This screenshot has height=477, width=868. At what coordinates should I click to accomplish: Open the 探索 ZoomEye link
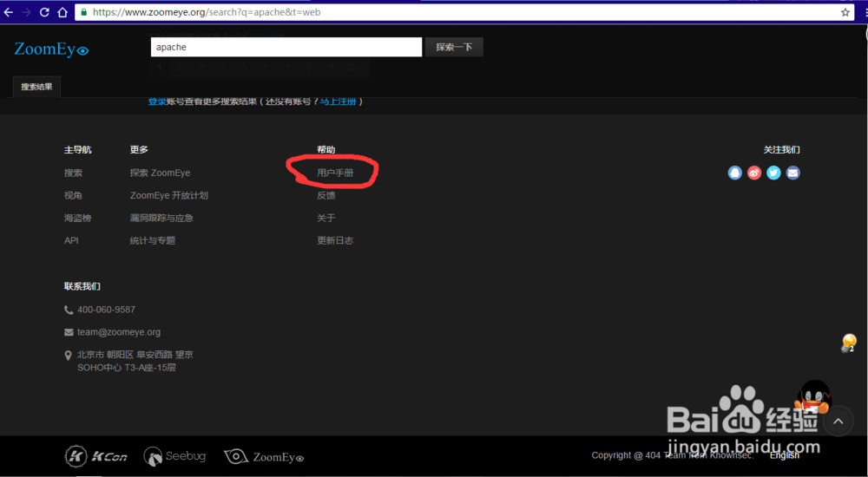click(x=160, y=173)
